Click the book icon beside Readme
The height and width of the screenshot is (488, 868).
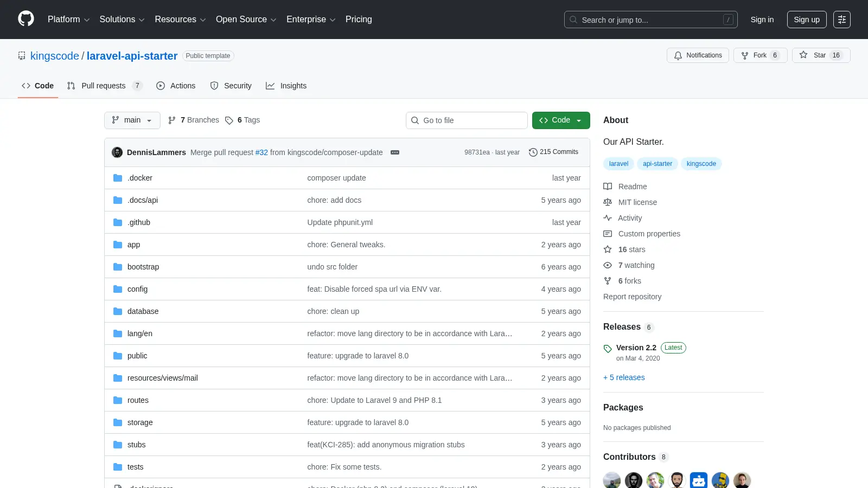608,187
